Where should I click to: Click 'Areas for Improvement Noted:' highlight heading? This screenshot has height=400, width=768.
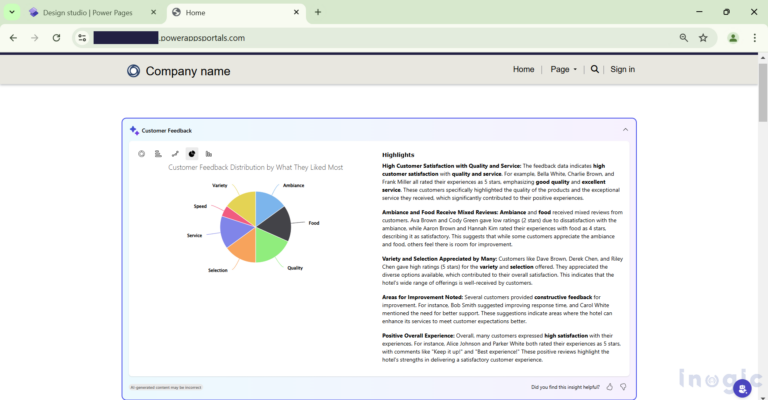tap(422, 297)
